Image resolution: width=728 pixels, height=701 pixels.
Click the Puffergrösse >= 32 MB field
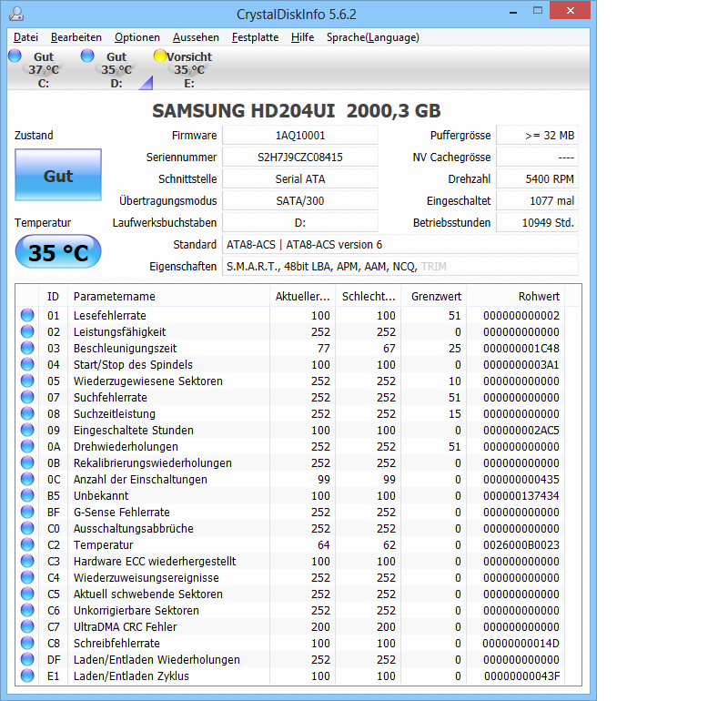click(x=537, y=135)
